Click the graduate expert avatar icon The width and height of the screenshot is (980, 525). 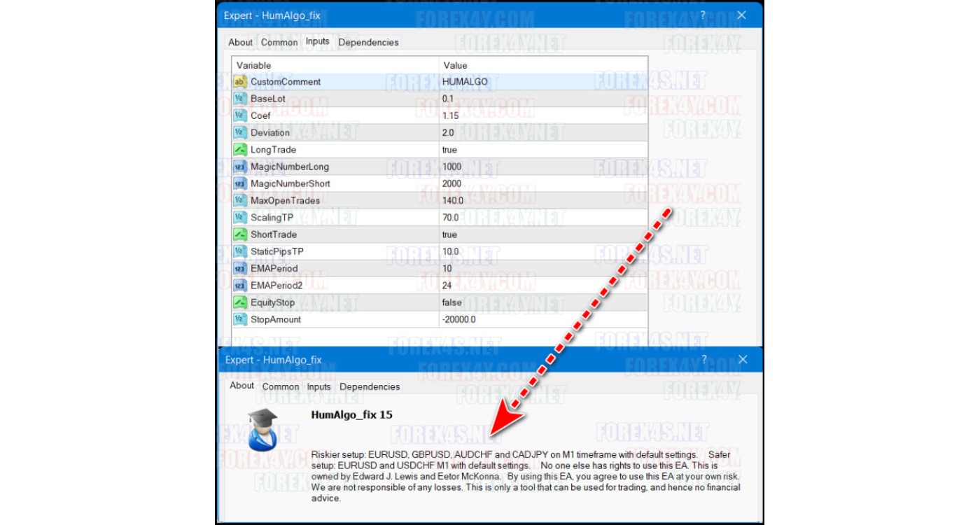point(262,430)
